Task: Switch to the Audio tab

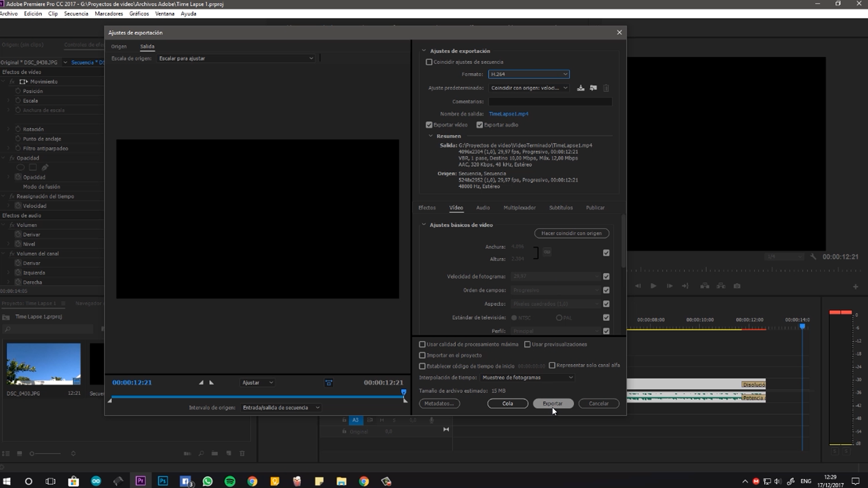Action: (x=483, y=208)
